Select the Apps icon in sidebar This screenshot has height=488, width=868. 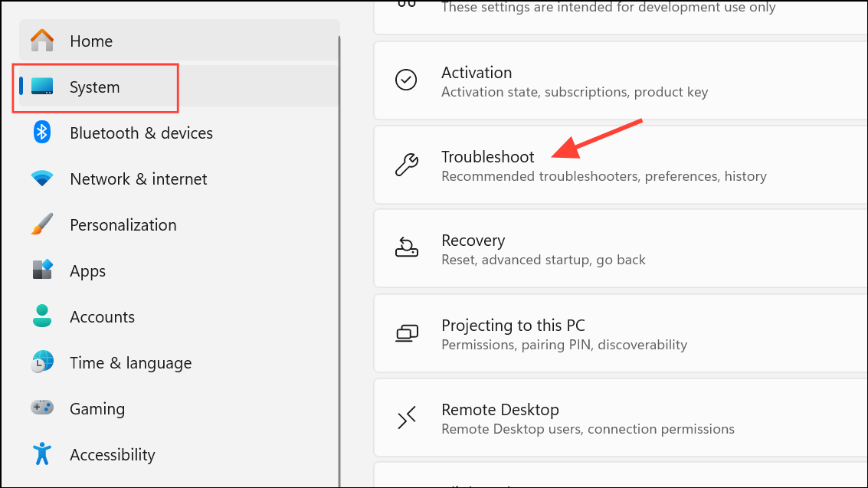pos(42,270)
